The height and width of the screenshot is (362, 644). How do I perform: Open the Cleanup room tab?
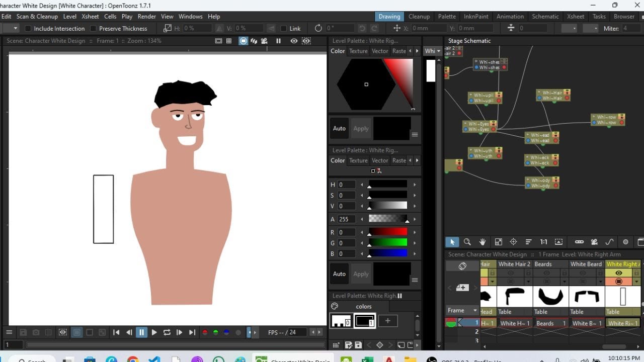[419, 17]
